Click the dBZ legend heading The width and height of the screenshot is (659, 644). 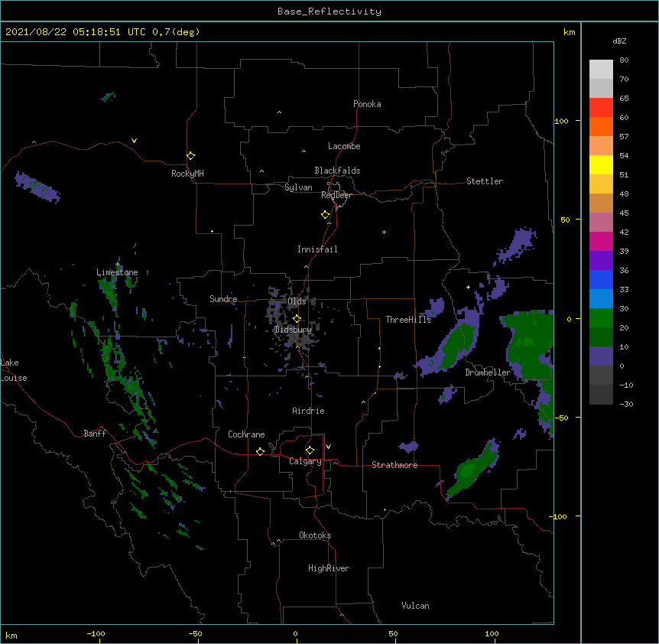(x=619, y=41)
